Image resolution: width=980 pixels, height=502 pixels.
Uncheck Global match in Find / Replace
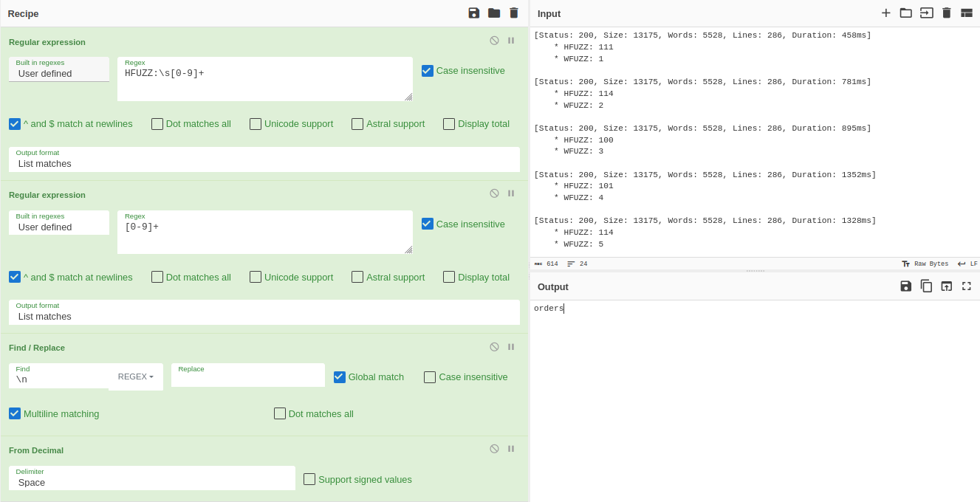click(x=340, y=376)
